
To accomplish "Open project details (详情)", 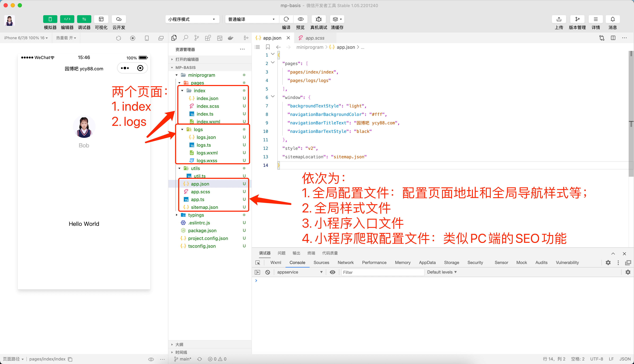I will pyautogui.click(x=596, y=19).
